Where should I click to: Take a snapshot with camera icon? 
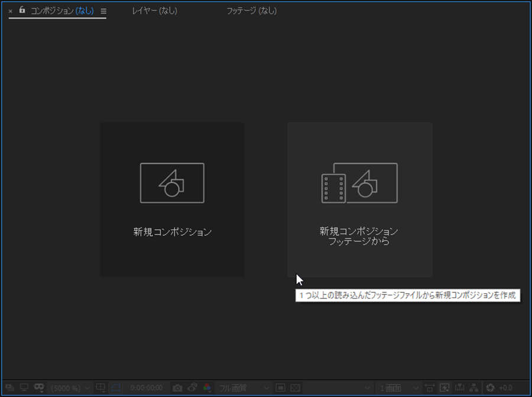point(177,388)
